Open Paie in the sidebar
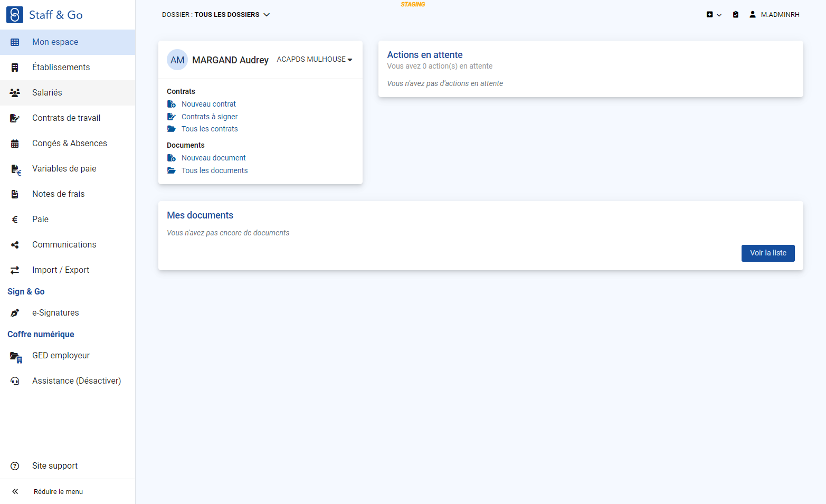This screenshot has height=504, width=826. (68, 220)
